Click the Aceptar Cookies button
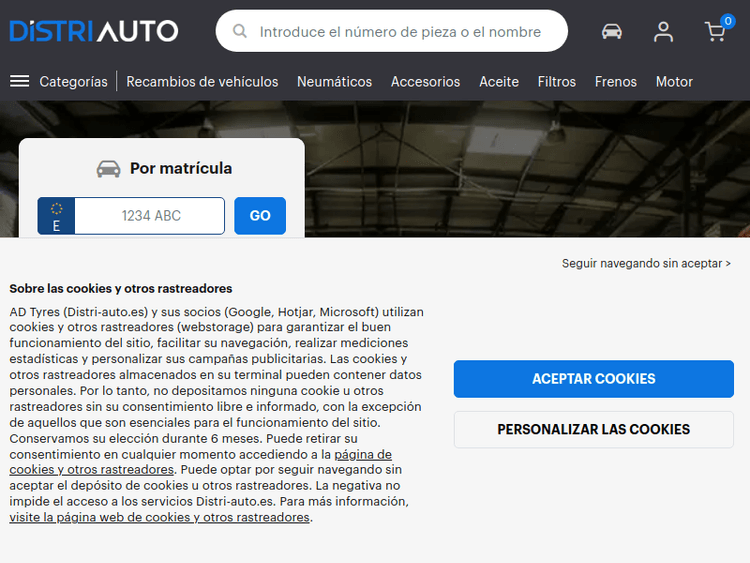The height and width of the screenshot is (563, 750). [x=594, y=379]
